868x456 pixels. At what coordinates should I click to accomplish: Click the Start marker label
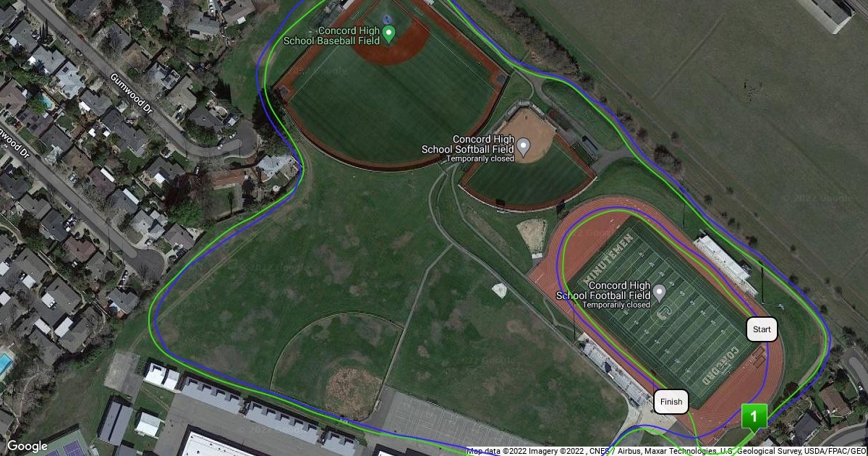(x=762, y=329)
